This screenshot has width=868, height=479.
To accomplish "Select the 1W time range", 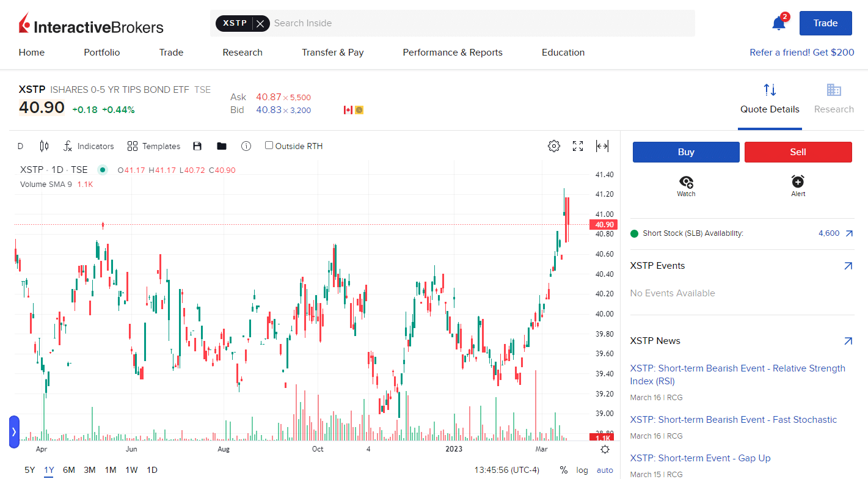I will coord(131,470).
